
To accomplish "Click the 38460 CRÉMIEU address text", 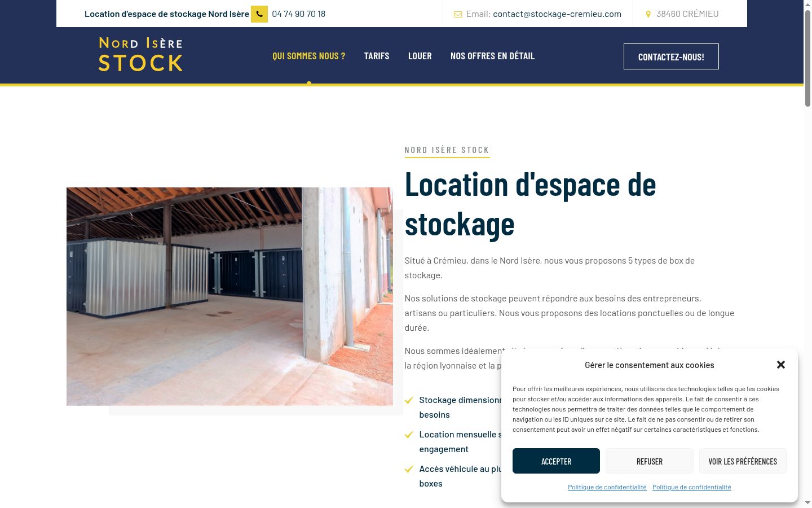I will click(x=687, y=14).
